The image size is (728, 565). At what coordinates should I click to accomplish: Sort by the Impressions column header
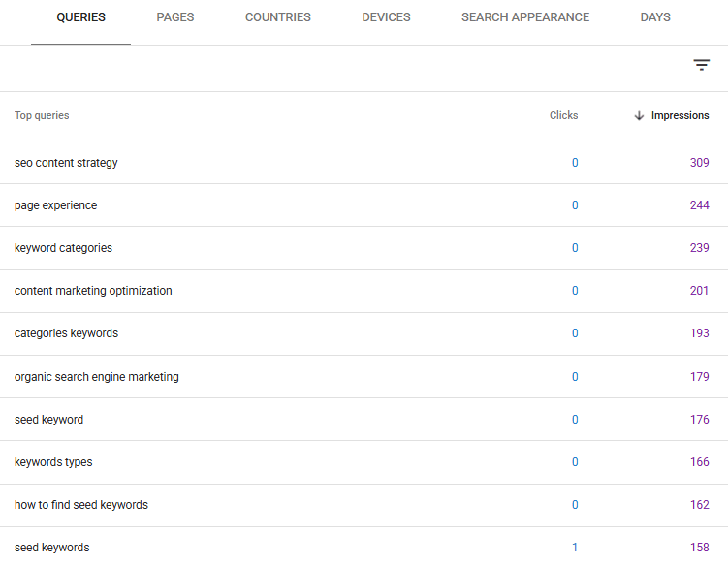(x=680, y=115)
